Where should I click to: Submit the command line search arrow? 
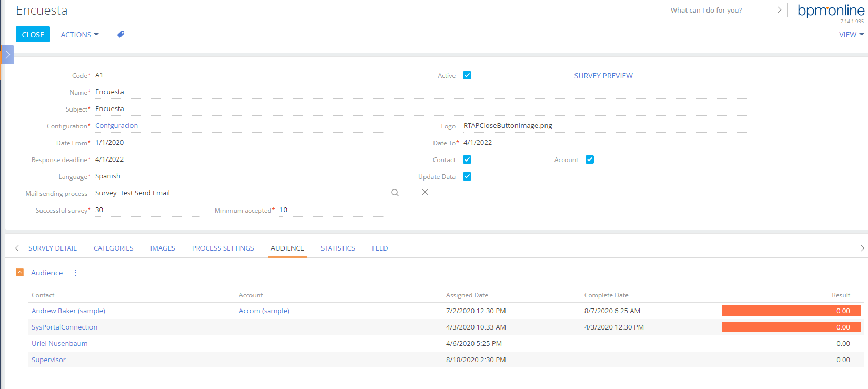(779, 10)
